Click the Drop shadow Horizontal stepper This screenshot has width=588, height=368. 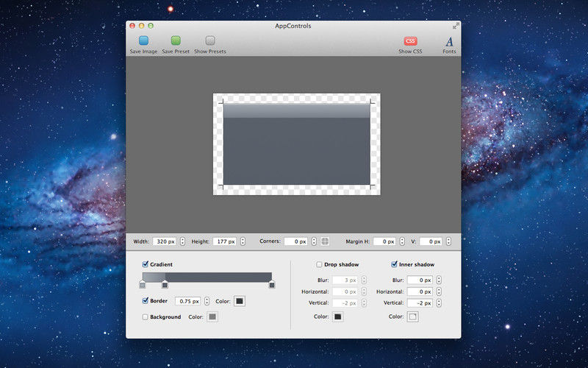[364, 291]
